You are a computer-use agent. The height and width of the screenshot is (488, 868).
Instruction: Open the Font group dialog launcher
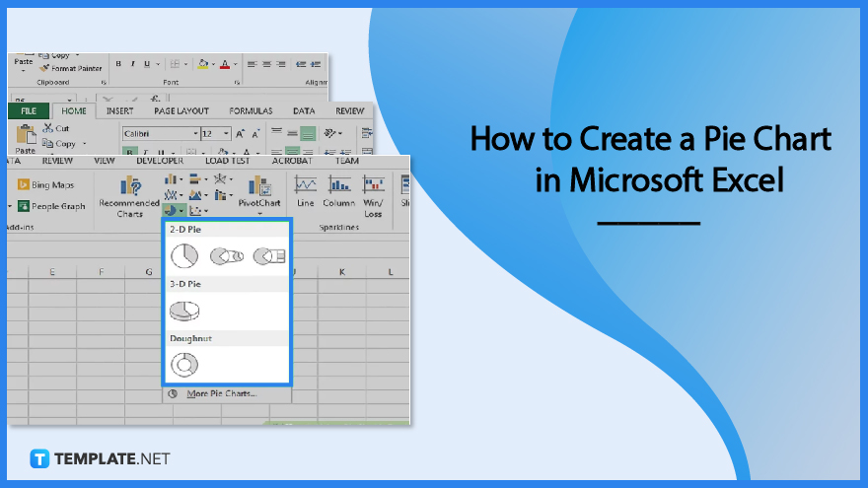pyautogui.click(x=237, y=83)
